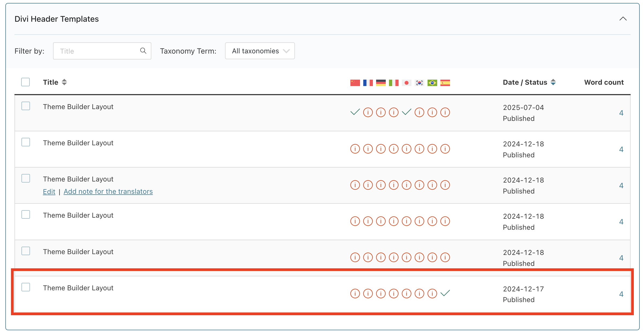The height and width of the screenshot is (334, 644).
Task: Click the Spanish checkmark in the 2024-12-17 row
Action: point(445,293)
